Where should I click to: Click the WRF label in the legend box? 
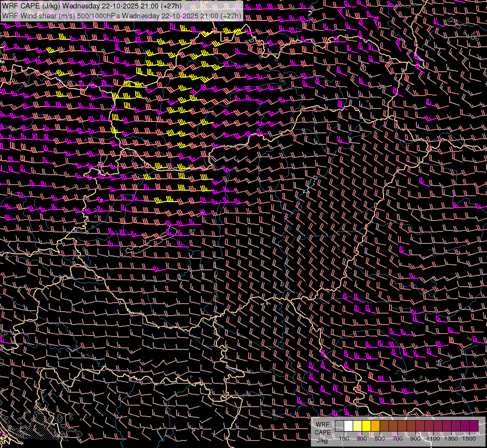tap(322, 425)
